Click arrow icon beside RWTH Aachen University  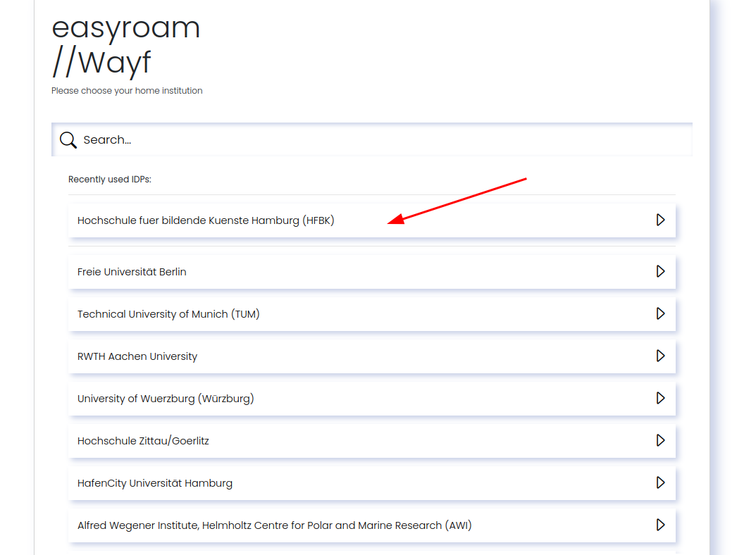(x=661, y=356)
